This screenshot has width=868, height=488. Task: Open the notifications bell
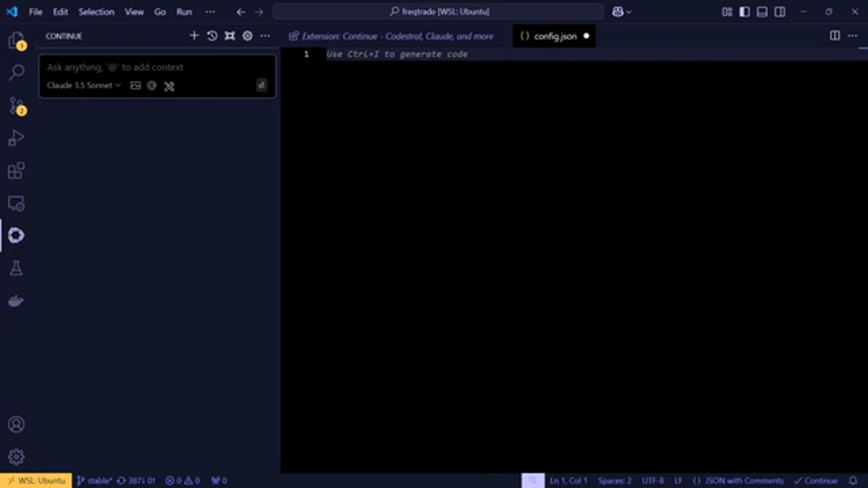point(853,481)
